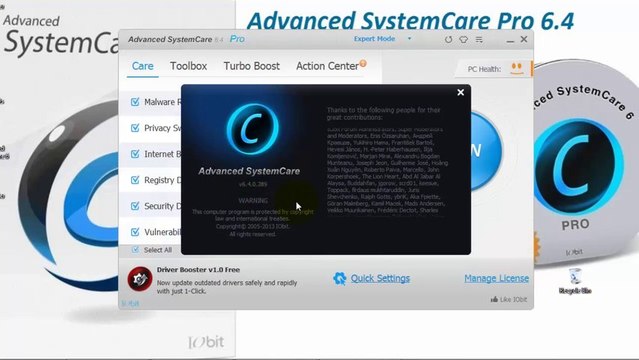Click the Driver Booster v1.0 Free title
639x360 pixels.
point(198,270)
